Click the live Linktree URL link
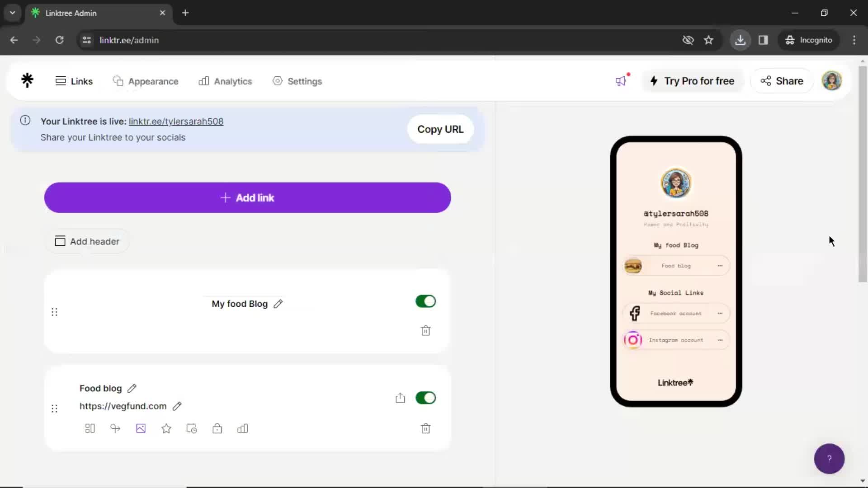Image resolution: width=868 pixels, height=488 pixels. [176, 121]
